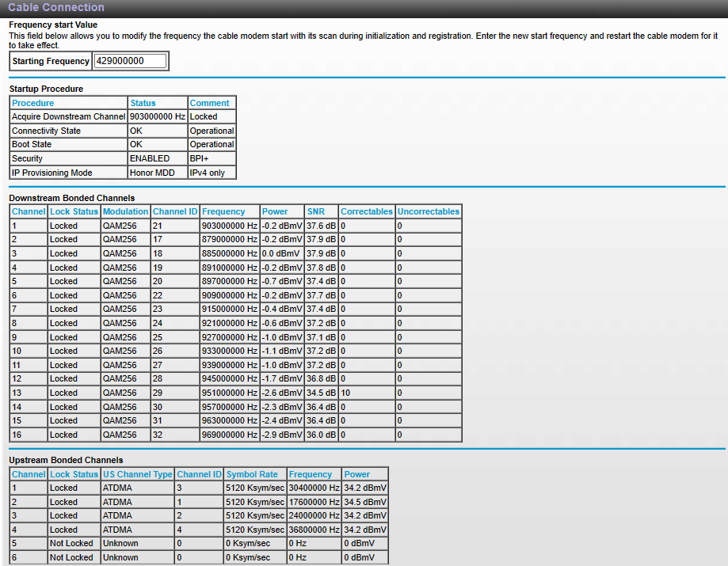728x566 pixels.
Task: Select the correctables value 10 on channel 13
Action: [x=346, y=393]
